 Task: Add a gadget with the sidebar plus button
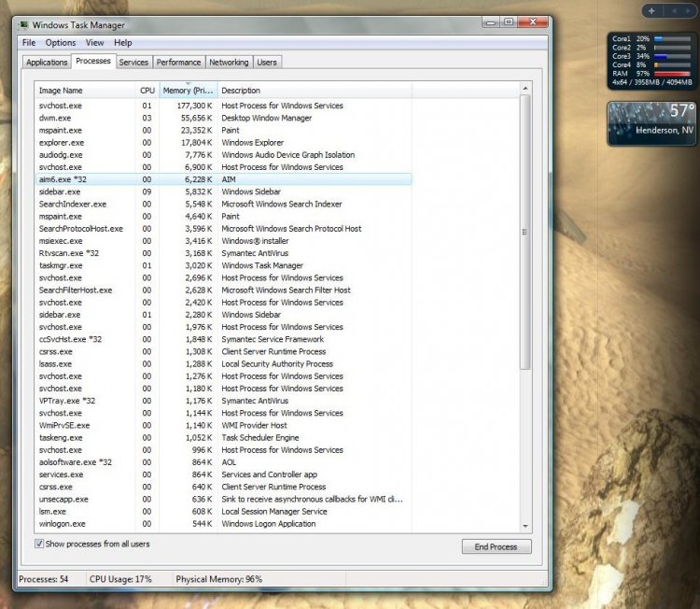pyautogui.click(x=651, y=10)
